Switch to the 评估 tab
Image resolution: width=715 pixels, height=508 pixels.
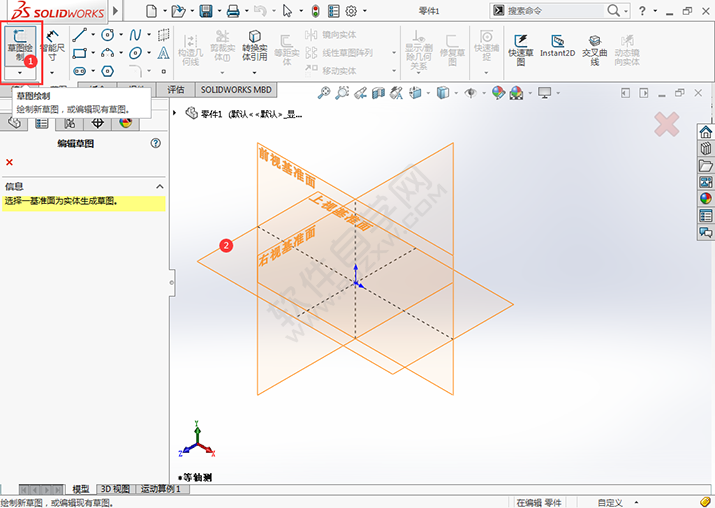(176, 90)
